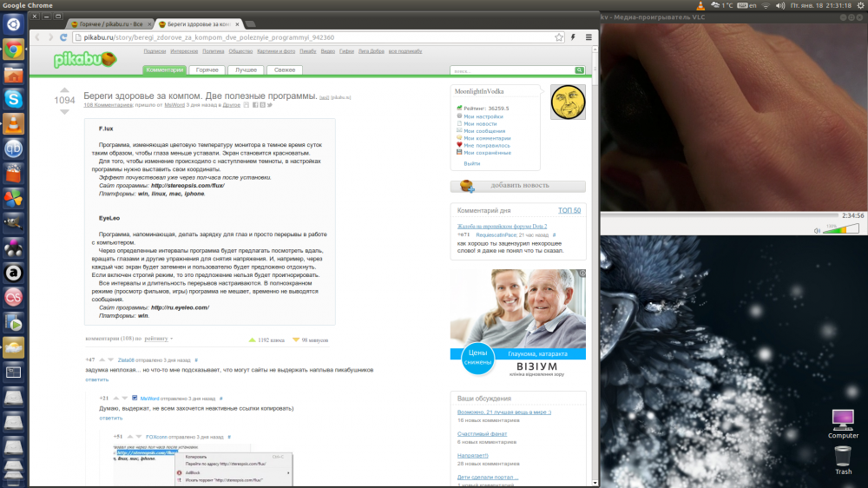The width and height of the screenshot is (868, 488).
Task: Click the VLC playback seek bar
Action: 720,215
